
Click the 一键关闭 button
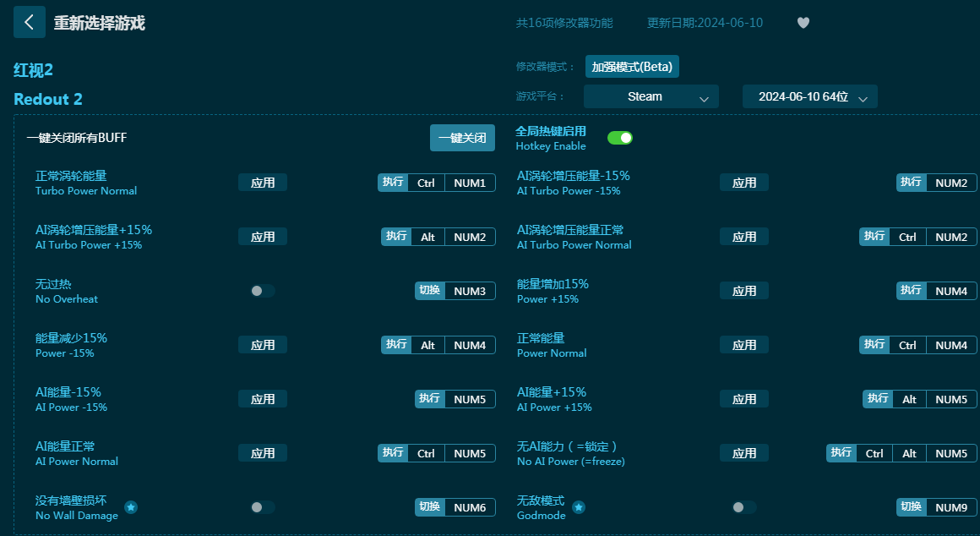tap(462, 138)
